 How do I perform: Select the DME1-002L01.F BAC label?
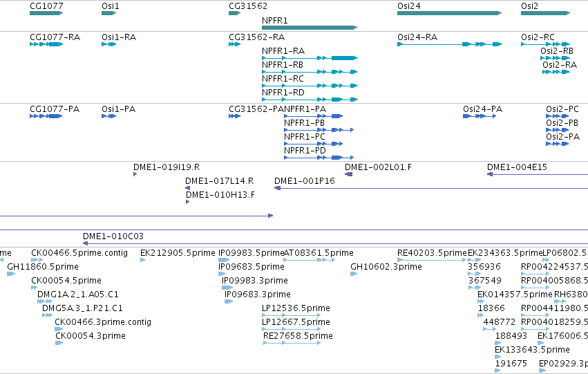coord(378,167)
